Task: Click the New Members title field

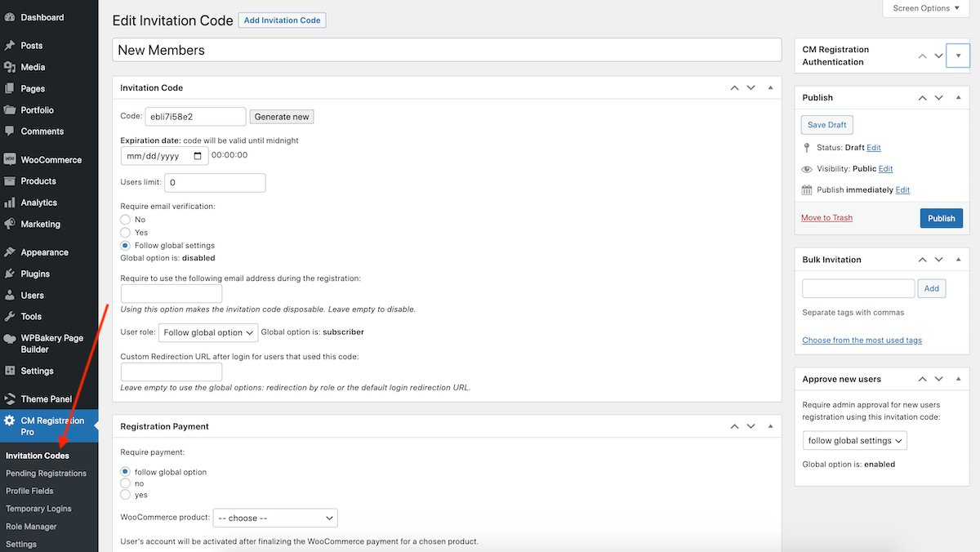Action: coord(448,50)
